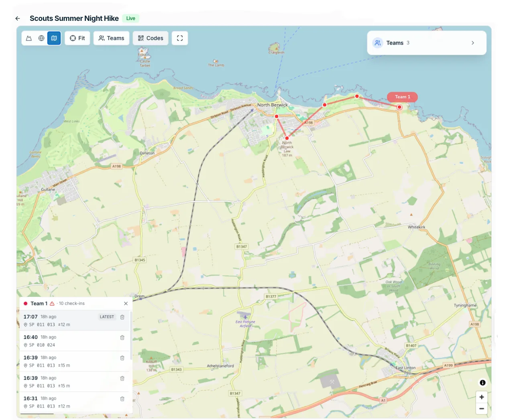The width and height of the screenshot is (505, 420).
Task: Select Team 1 latest position marker
Action: [x=399, y=107]
